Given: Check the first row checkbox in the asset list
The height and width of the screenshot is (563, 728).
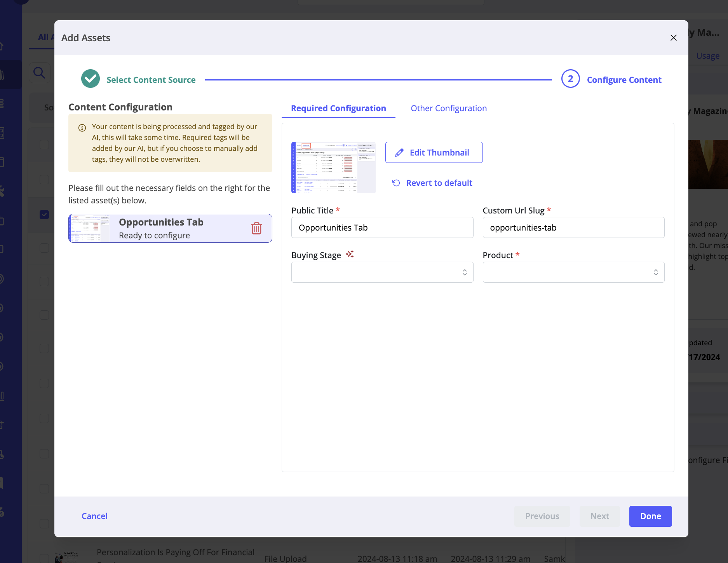Looking at the screenshot, I should point(44,144).
